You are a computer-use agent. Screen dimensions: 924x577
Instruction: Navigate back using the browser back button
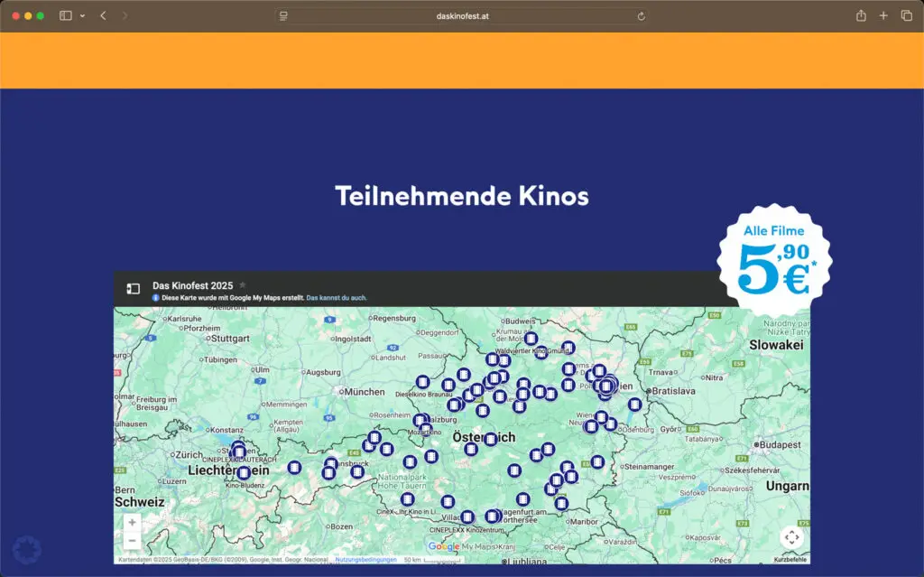coord(103,15)
